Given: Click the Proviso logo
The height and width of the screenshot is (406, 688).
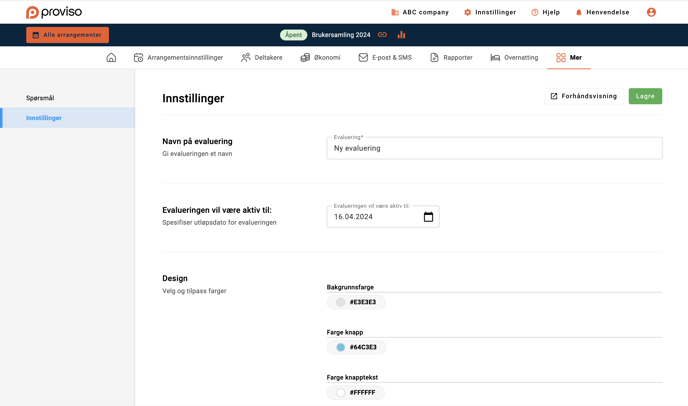Looking at the screenshot, I should click(x=54, y=12).
